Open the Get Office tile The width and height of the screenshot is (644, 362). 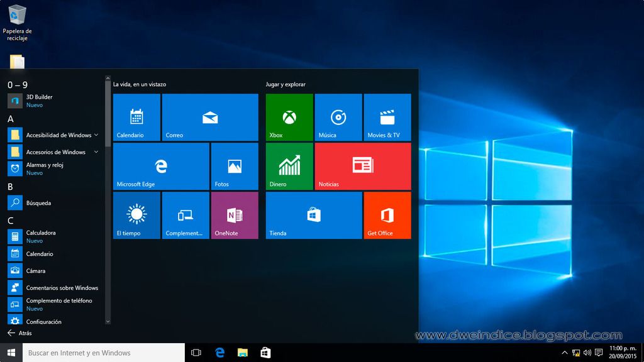point(387,216)
